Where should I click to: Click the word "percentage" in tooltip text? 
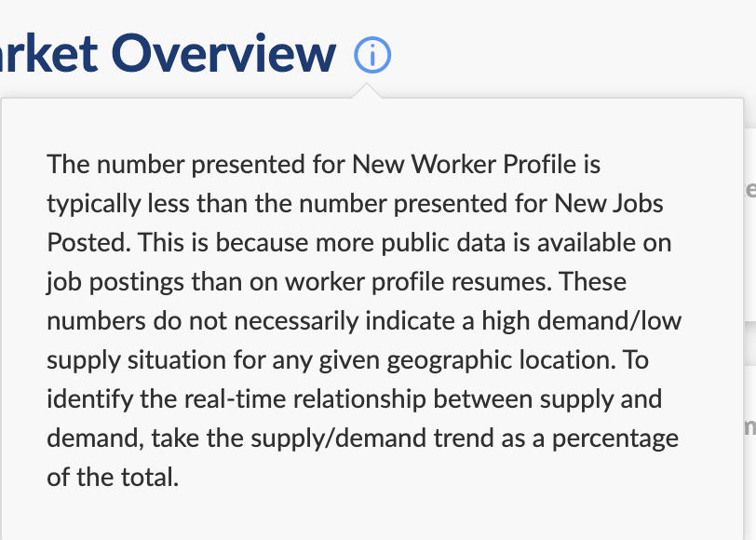[615, 439]
